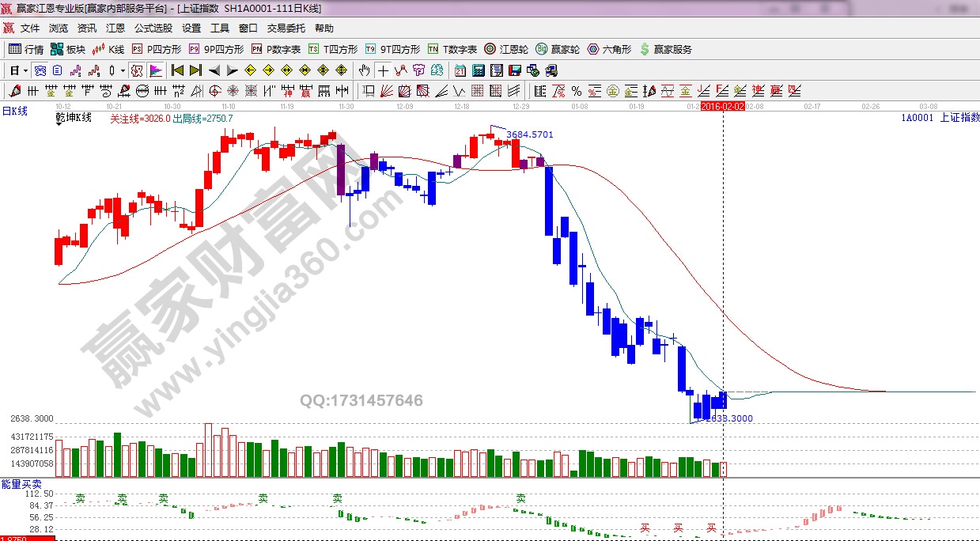980x541 pixels.
Task: Toggle the colored flag indicator button
Action: tap(155, 70)
